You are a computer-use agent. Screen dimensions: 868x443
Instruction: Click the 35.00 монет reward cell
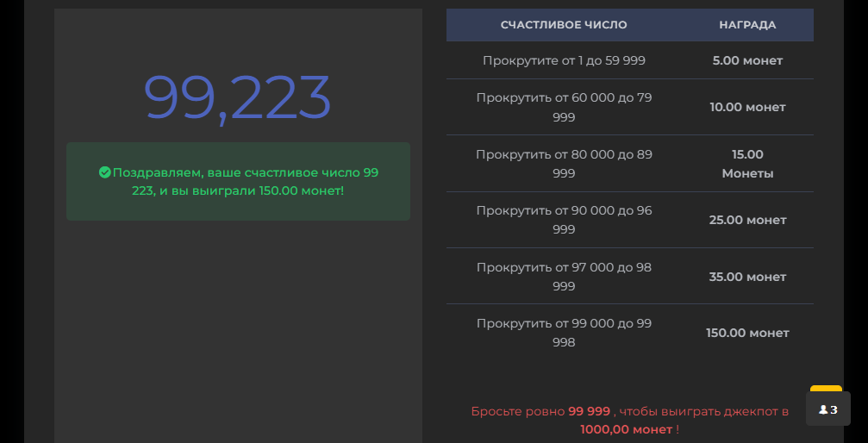coord(747,277)
